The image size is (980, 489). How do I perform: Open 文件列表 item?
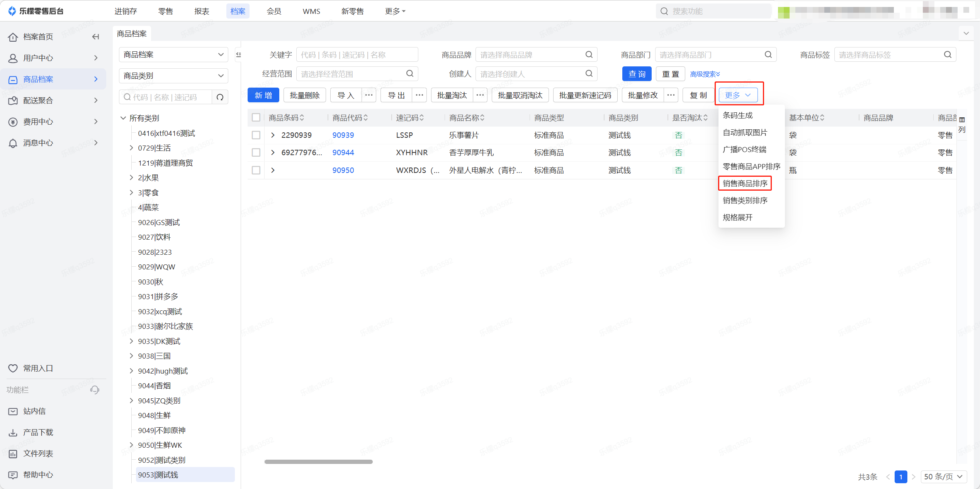[x=53, y=453]
